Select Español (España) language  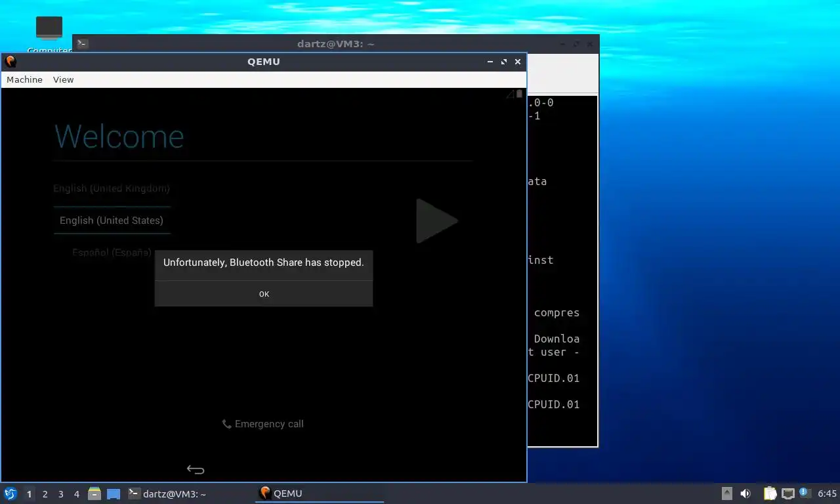[x=112, y=252]
